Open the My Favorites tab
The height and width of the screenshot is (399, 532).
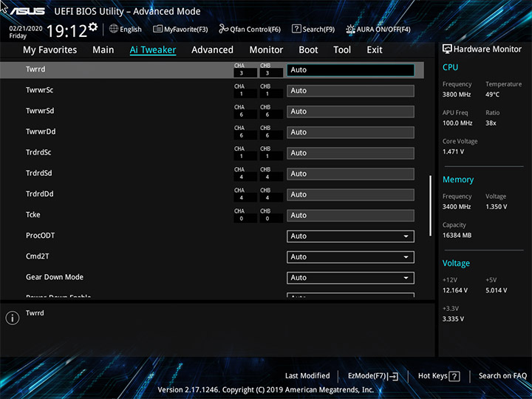(50, 50)
